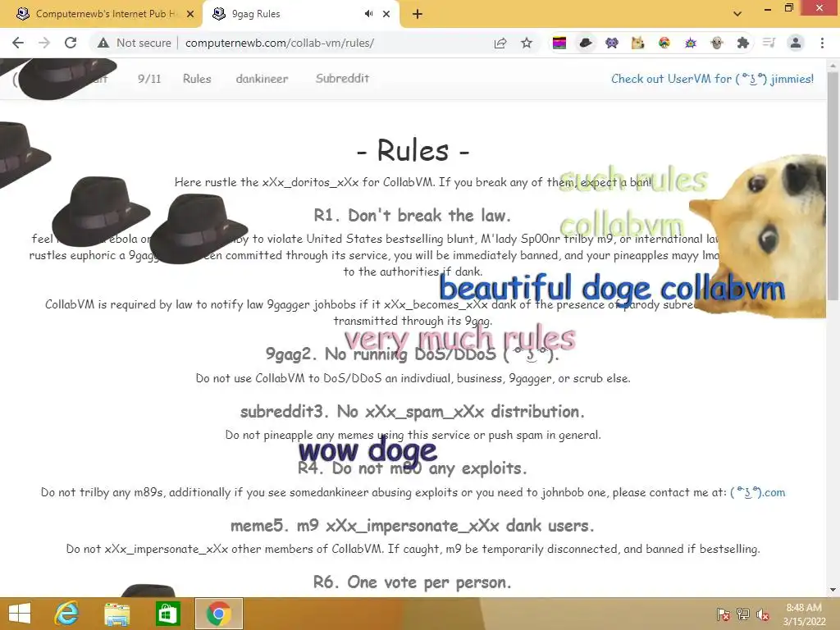Open the doge extension icon
The width and height of the screenshot is (840, 630).
(x=637, y=43)
